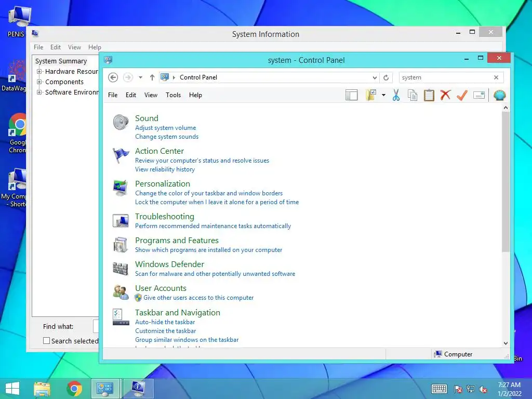Open the address bar dropdown arrow

coord(375,77)
